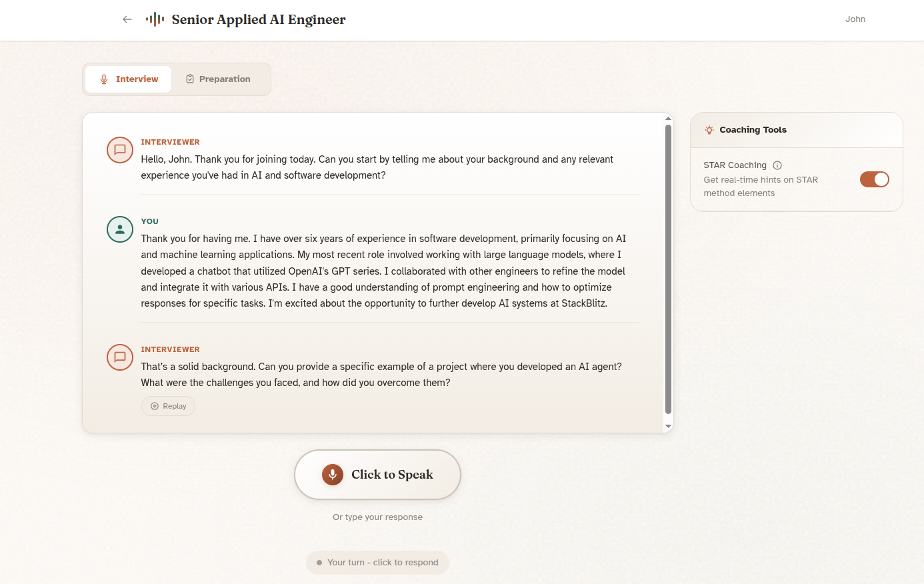Click "Or type your response" link
Image resolution: width=924 pixels, height=584 pixels.
pyautogui.click(x=377, y=517)
